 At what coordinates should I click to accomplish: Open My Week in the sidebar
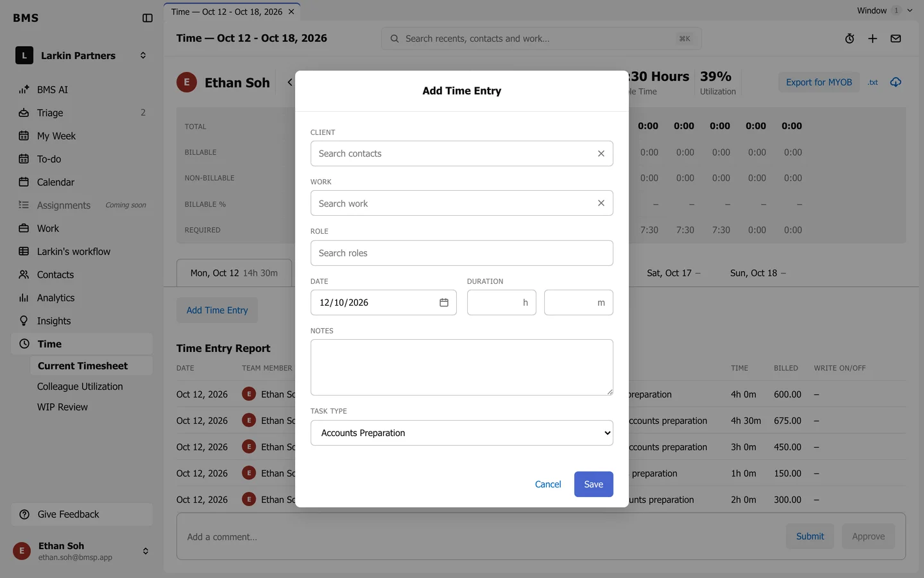click(x=81, y=136)
